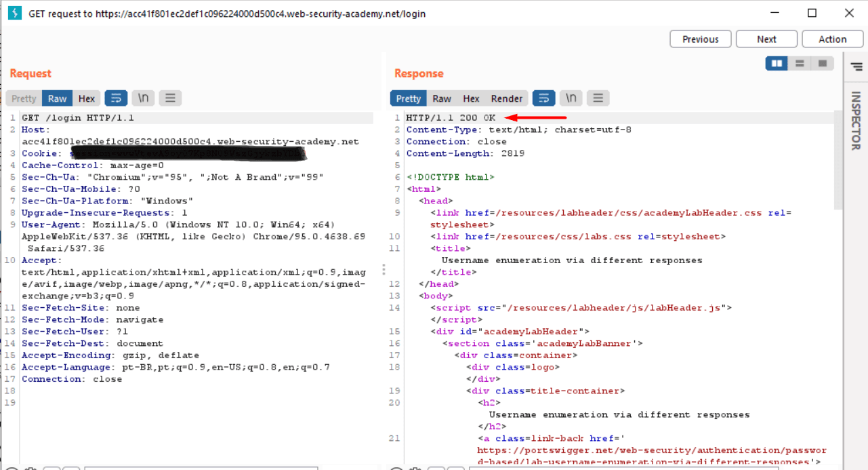This screenshot has width=868, height=470.
Task: Click the 'div class=logo' line
Action: pos(513,367)
